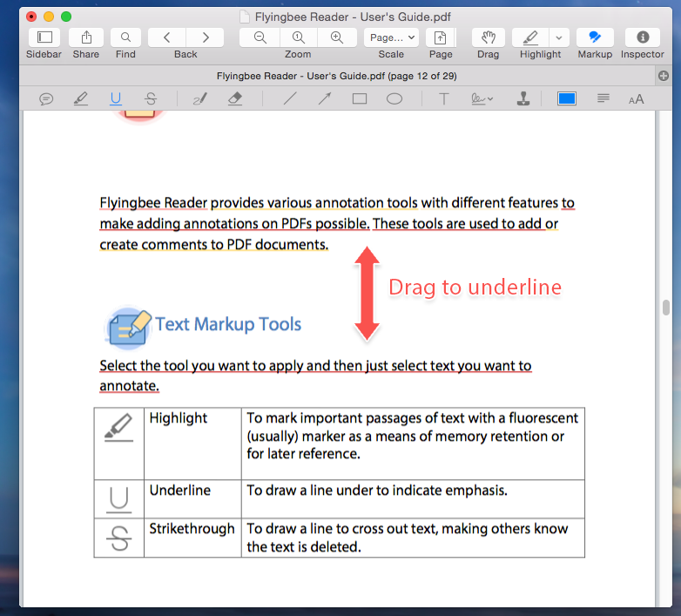Pick the freehand pencil tool
This screenshot has height=616, width=681.
tap(199, 98)
